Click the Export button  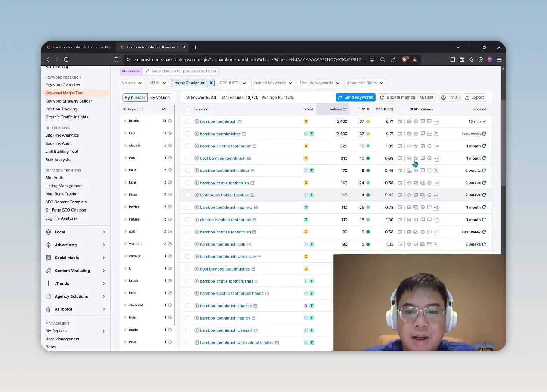click(474, 97)
